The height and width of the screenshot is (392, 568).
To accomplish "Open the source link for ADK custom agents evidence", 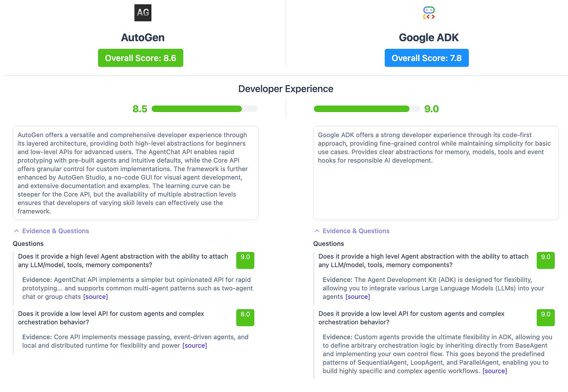I will [x=495, y=371].
